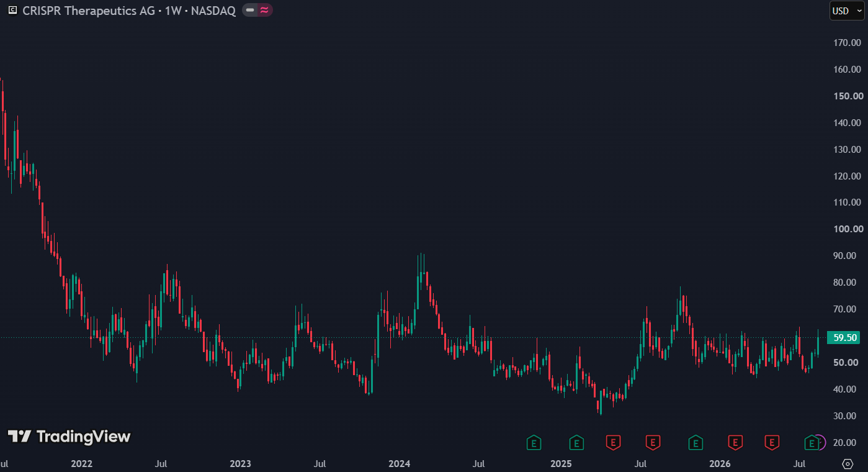Click the 110.00 price axis label
The height and width of the screenshot is (472, 868).
848,202
